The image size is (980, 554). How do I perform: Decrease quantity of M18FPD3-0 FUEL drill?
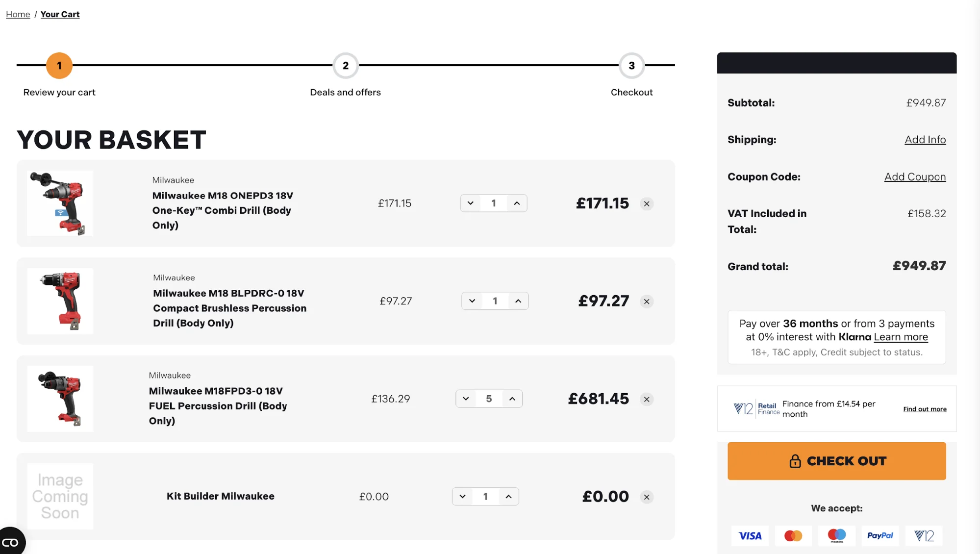(x=466, y=399)
